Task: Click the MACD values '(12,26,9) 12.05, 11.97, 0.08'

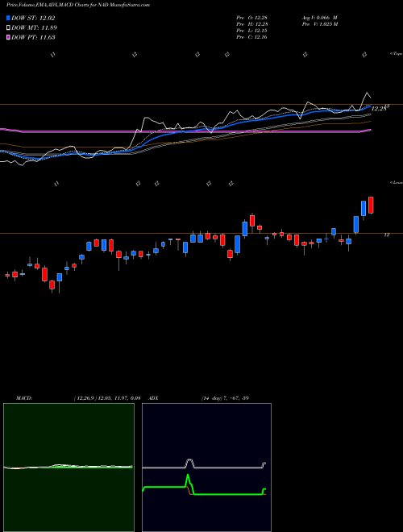Action: [107, 398]
